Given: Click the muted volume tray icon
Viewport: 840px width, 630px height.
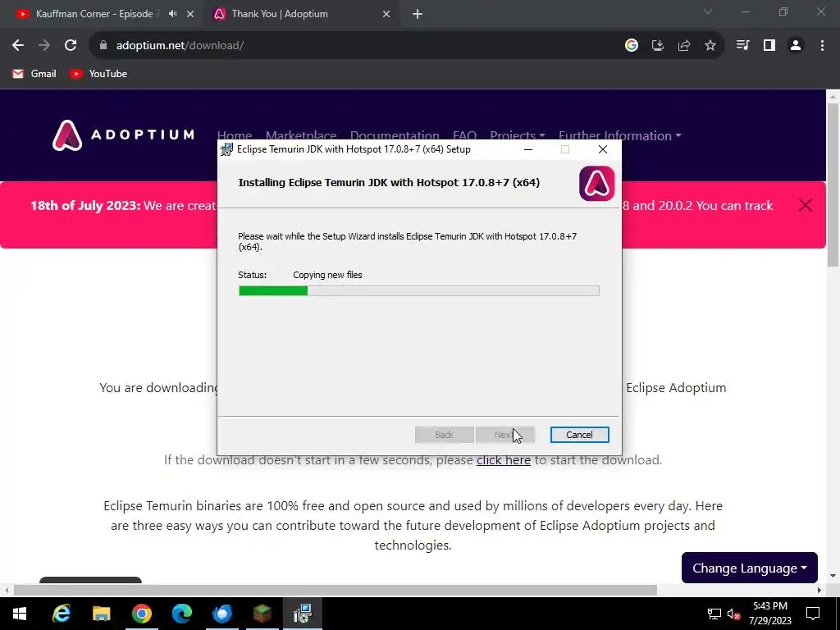Looking at the screenshot, I should 734,614.
